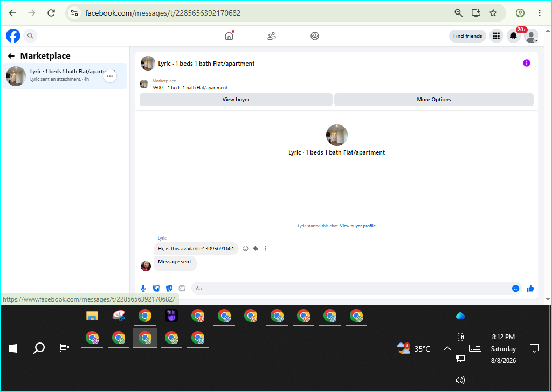Screen dimensions: 552x392
Task: Open Windows taskbar search
Action: point(39,348)
